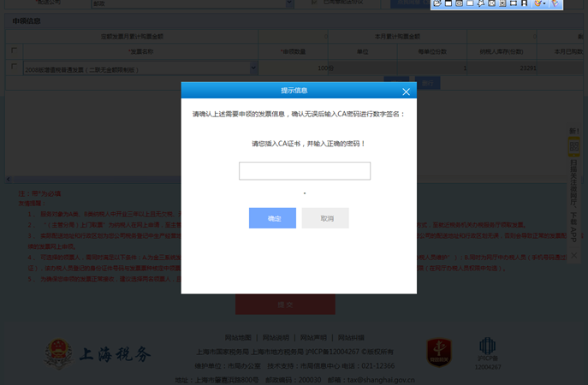Click the Shanghai tax bureau emblem logo

[58, 353]
